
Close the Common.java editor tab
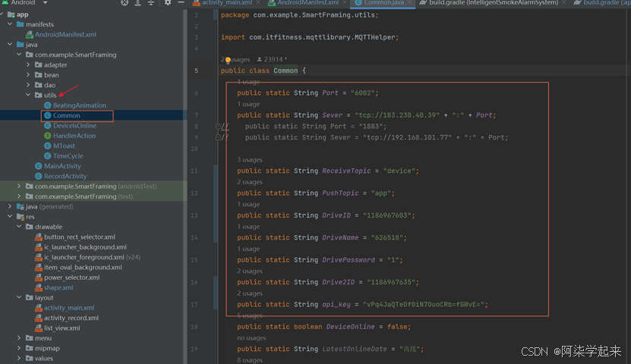click(x=411, y=3)
